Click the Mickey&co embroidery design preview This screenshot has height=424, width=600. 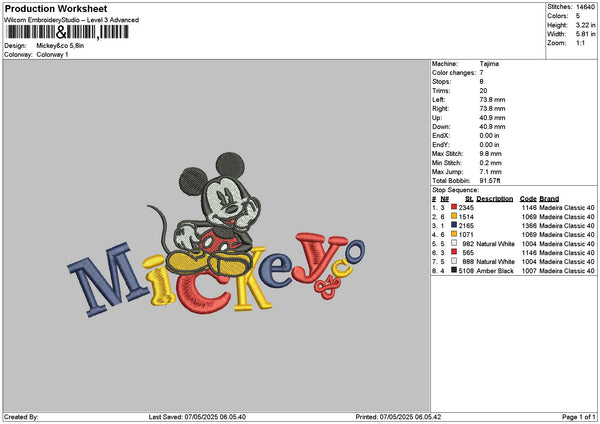click(216, 235)
